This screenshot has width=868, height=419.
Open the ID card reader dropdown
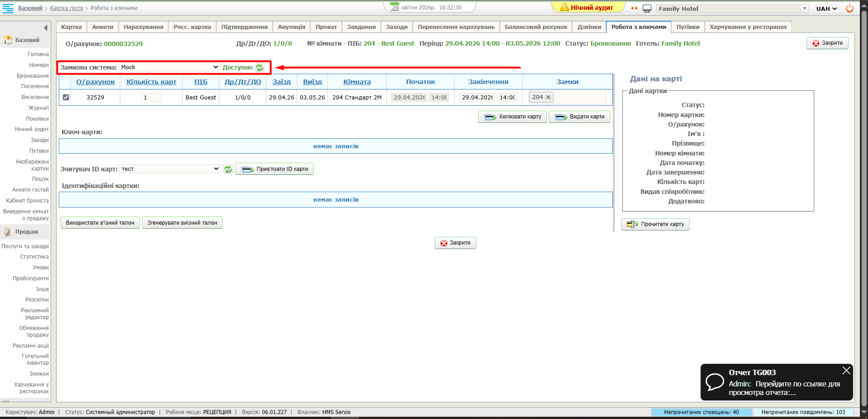click(170, 169)
